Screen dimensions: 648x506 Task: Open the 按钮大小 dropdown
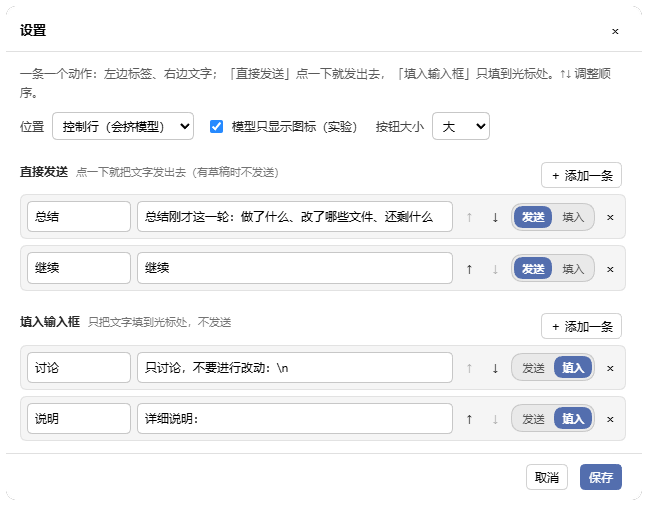tap(461, 126)
